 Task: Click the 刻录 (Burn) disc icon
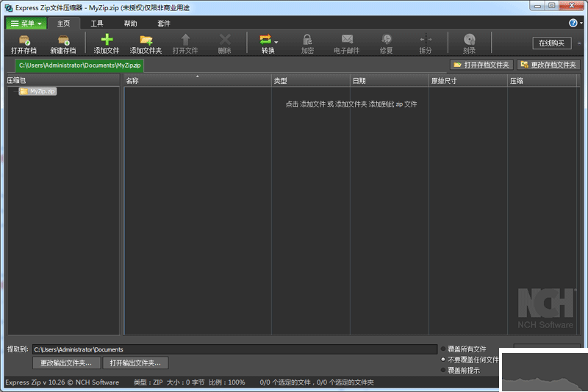coord(469,40)
